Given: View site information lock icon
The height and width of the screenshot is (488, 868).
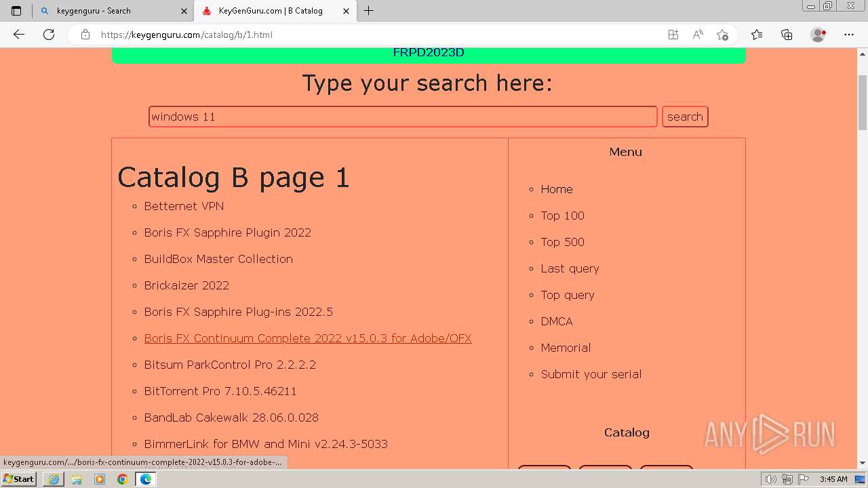Looking at the screenshot, I should coord(85,35).
